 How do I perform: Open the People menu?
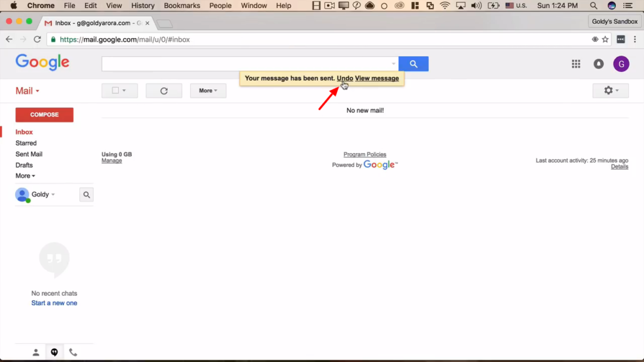click(x=220, y=6)
